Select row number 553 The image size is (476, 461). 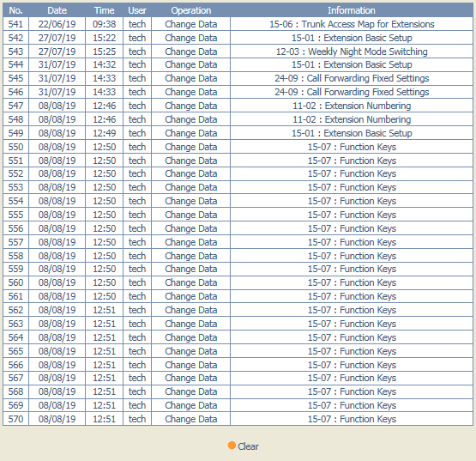pos(15,187)
